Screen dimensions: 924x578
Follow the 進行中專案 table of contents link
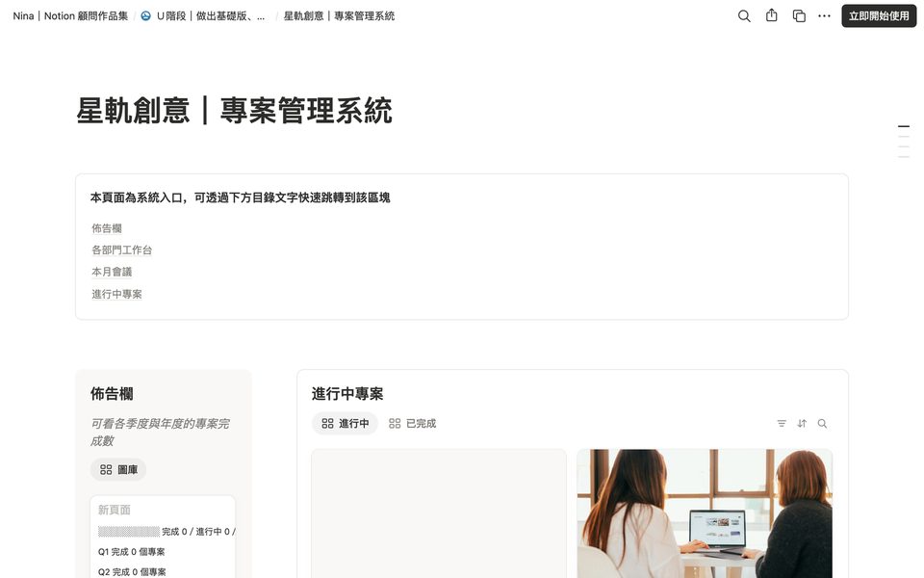pos(116,294)
